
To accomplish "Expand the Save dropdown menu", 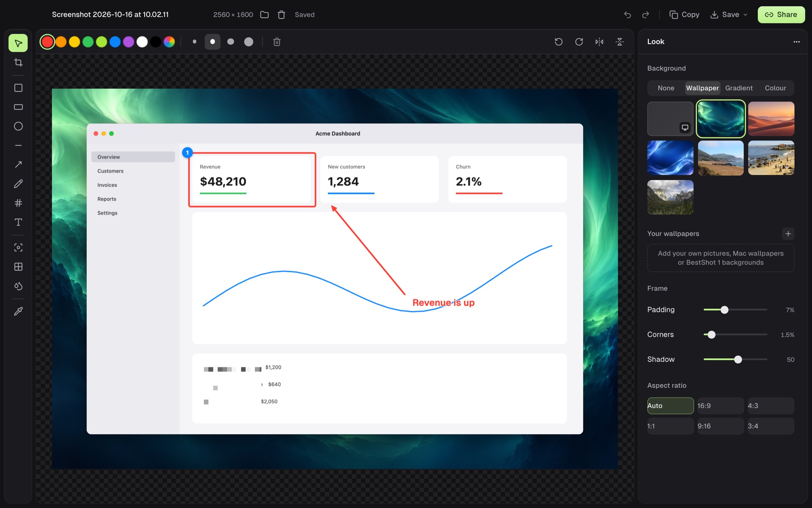I will point(746,15).
